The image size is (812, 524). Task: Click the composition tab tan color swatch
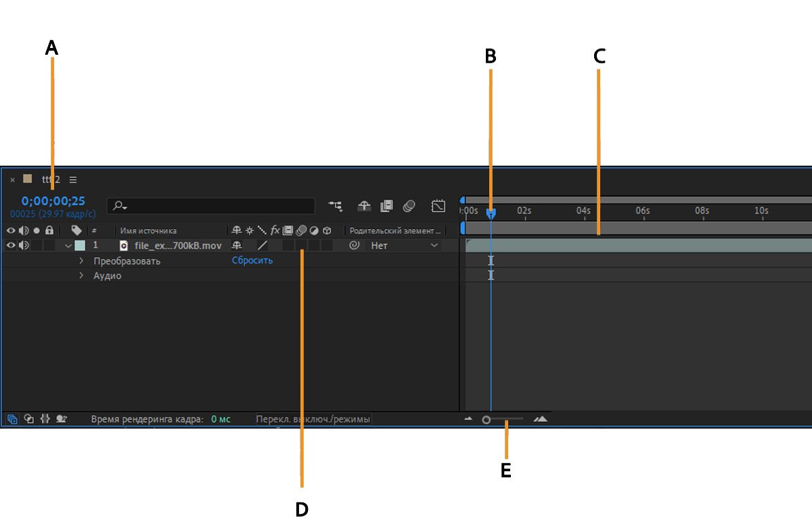click(x=28, y=179)
